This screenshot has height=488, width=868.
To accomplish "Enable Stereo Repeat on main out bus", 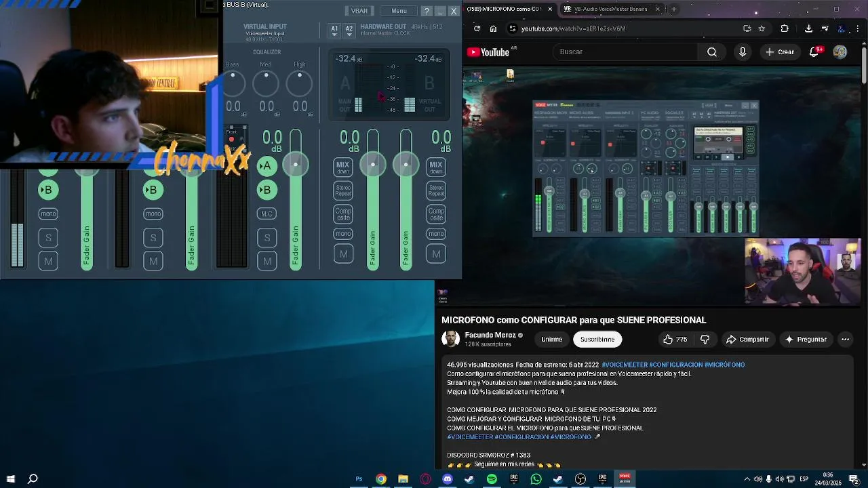I will 343,190.
